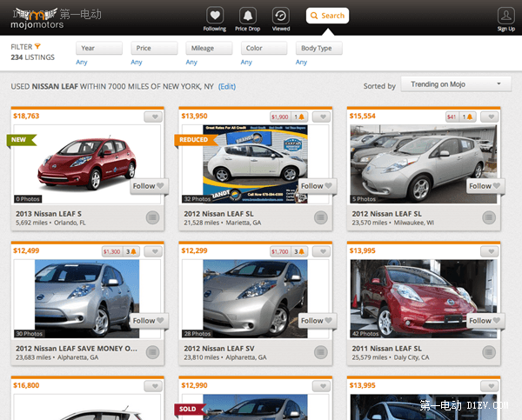Click the 32 Photos label
Screen dimensions: 522x420
pos(197,199)
